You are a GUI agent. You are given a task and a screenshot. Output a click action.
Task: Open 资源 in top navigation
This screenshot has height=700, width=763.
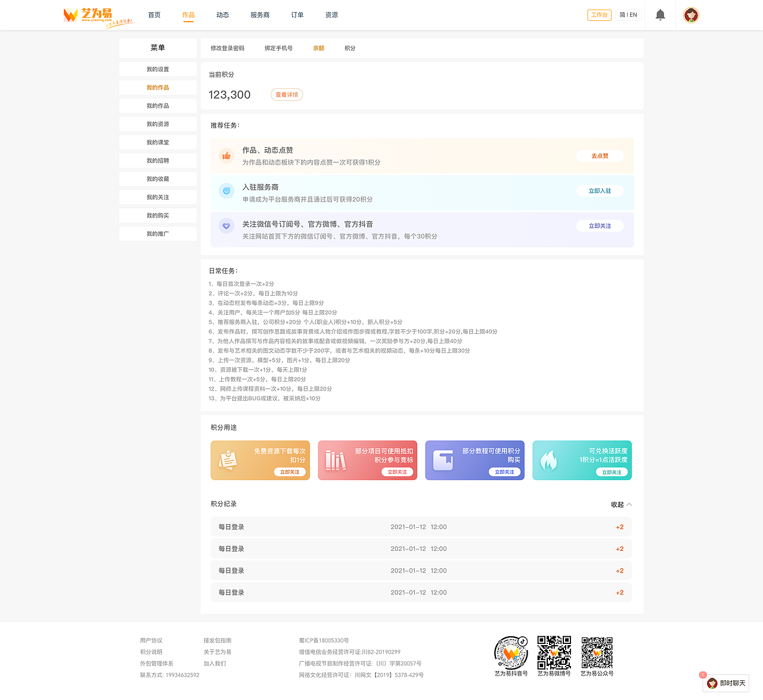coord(332,15)
